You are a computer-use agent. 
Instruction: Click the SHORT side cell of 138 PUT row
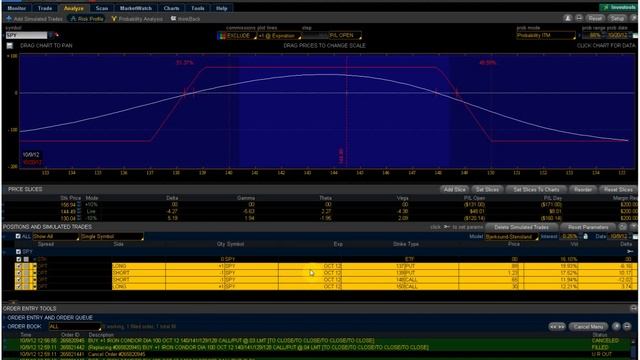click(139, 273)
